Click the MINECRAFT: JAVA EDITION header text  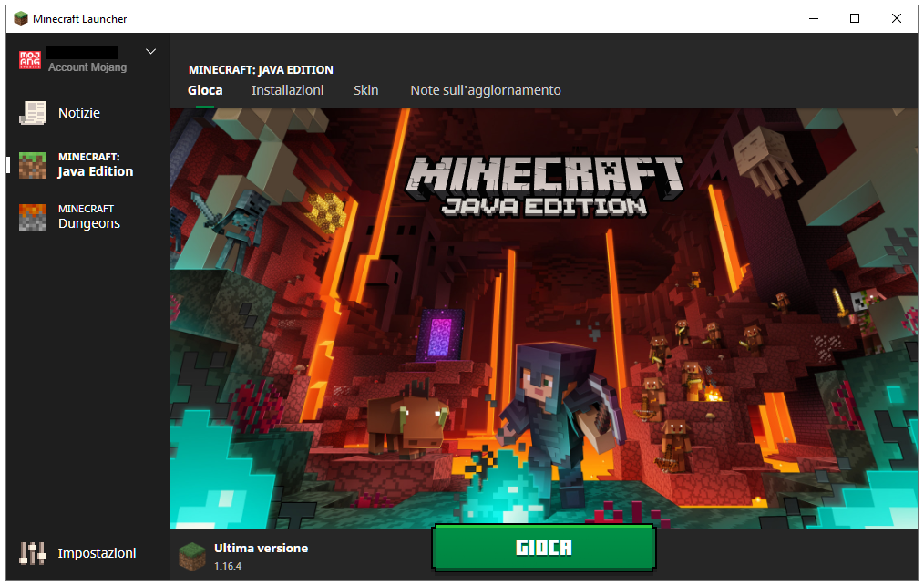click(261, 69)
